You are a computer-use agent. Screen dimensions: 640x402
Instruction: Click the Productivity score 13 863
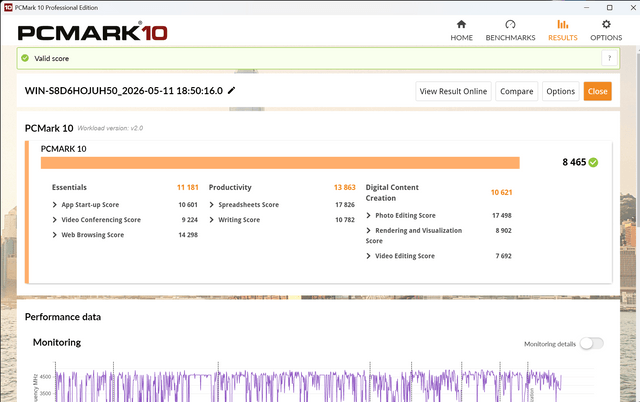tap(344, 187)
